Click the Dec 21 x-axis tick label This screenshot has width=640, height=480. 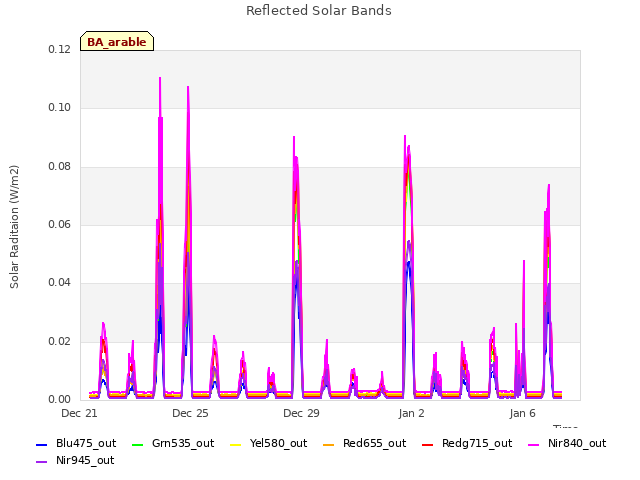point(79,413)
